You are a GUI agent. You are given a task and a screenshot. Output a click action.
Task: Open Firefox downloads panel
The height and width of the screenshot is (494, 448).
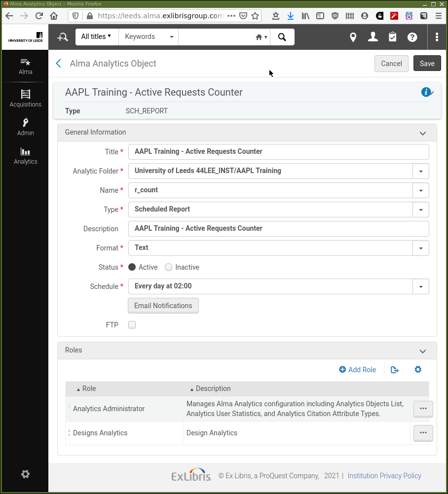click(291, 16)
